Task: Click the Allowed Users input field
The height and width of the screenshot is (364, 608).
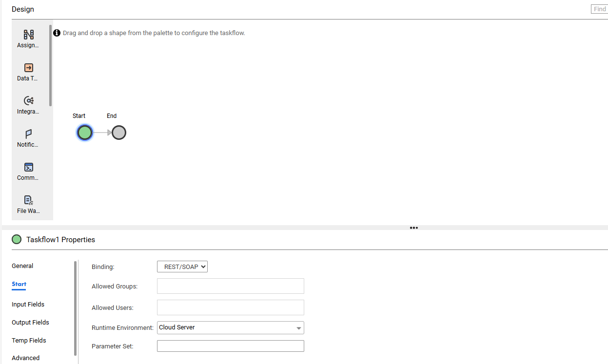Action: pos(231,307)
